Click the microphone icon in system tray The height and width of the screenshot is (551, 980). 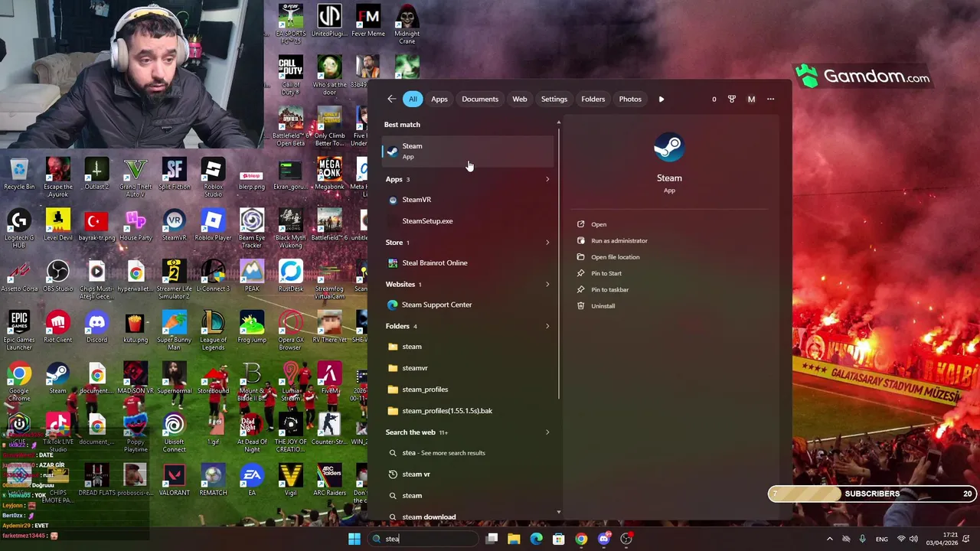click(863, 539)
